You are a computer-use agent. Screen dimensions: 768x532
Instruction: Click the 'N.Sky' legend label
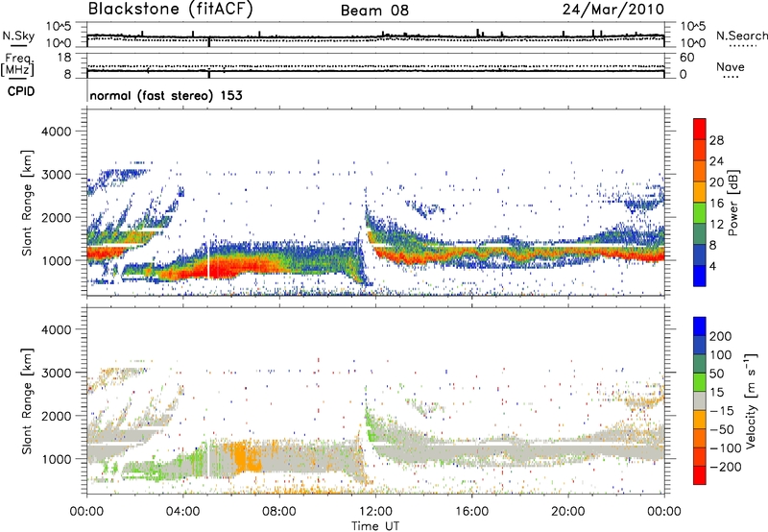point(18,36)
